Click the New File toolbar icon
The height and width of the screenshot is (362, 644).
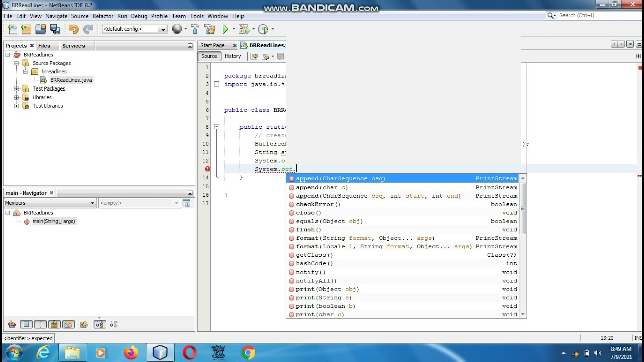[12, 29]
